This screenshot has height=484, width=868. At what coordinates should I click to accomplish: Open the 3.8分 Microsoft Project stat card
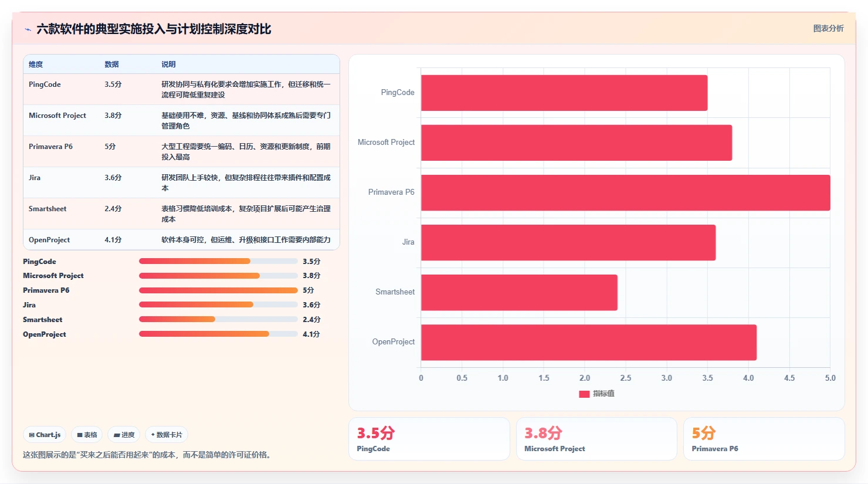pos(596,439)
